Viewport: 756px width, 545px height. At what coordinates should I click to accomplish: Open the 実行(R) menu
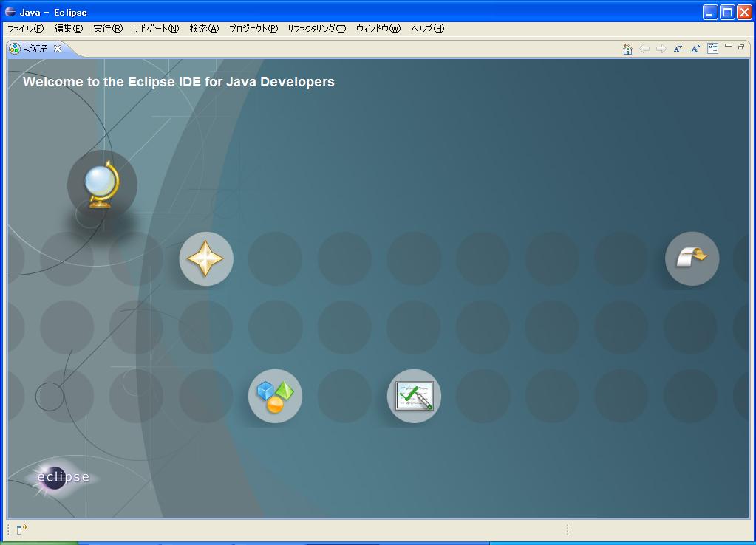pyautogui.click(x=108, y=29)
